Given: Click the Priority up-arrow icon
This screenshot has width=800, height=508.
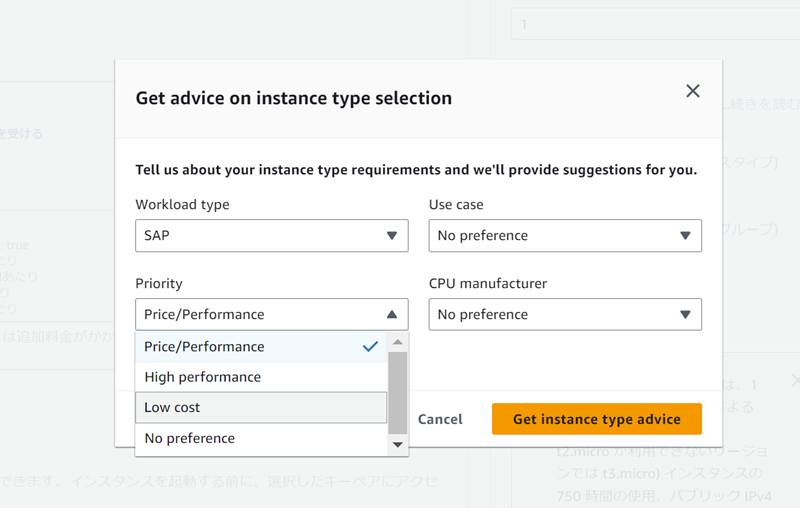Looking at the screenshot, I should [391, 314].
